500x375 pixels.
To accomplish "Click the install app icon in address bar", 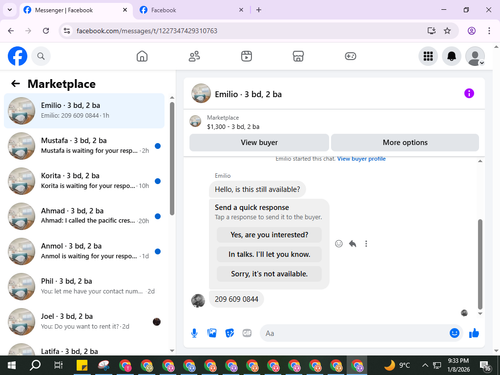I will pos(431,31).
